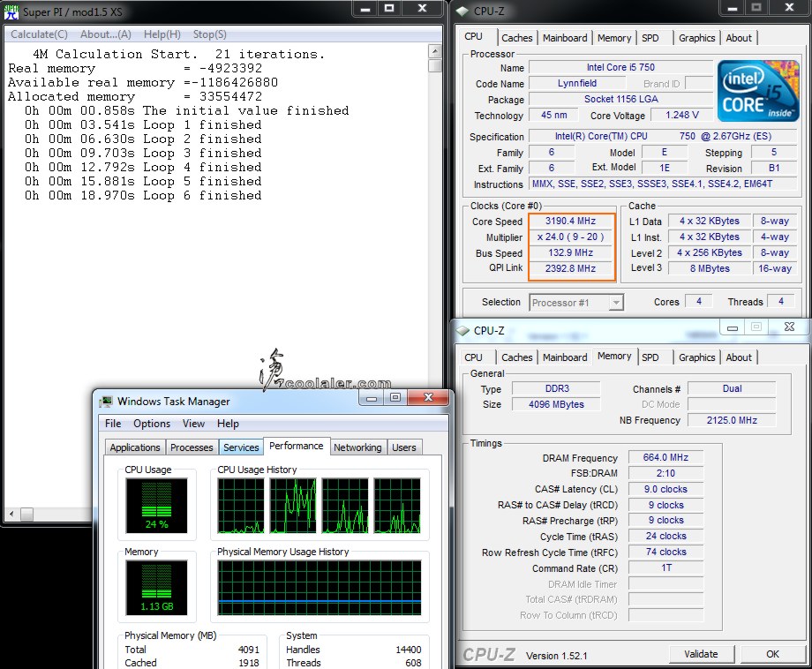Open Help(H) menu in Super PI
The image size is (812, 669).
pos(162,34)
